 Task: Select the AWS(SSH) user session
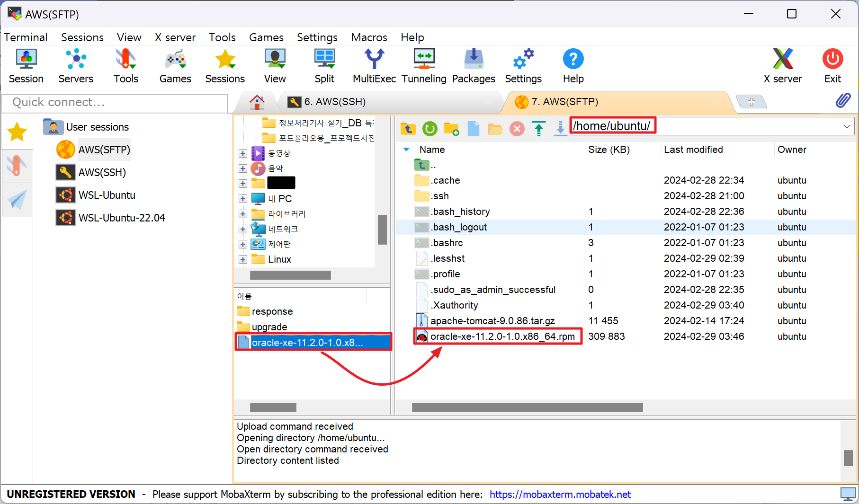pos(91,172)
